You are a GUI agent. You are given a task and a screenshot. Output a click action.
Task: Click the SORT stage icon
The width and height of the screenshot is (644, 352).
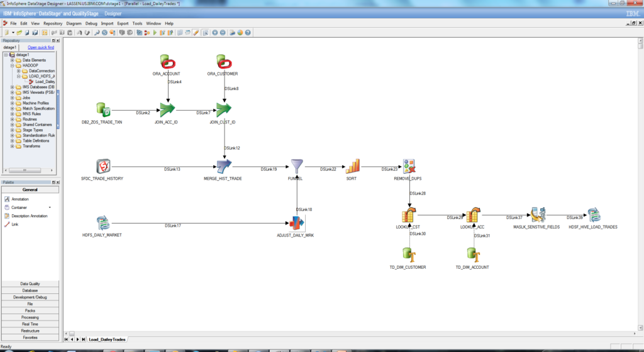[x=352, y=166]
